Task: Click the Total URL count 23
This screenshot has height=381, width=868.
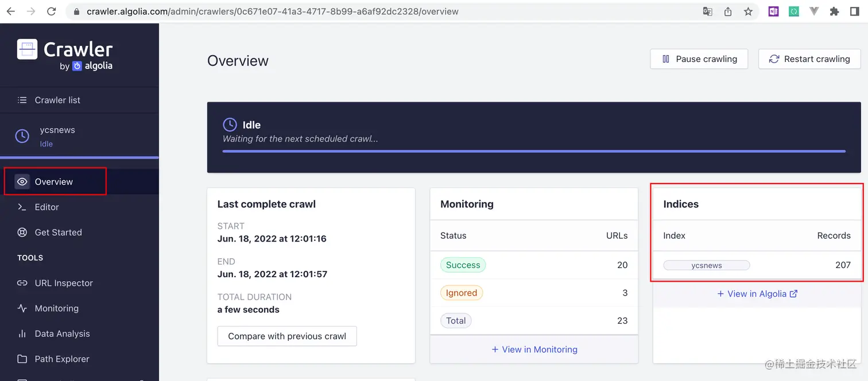Action: pos(622,321)
